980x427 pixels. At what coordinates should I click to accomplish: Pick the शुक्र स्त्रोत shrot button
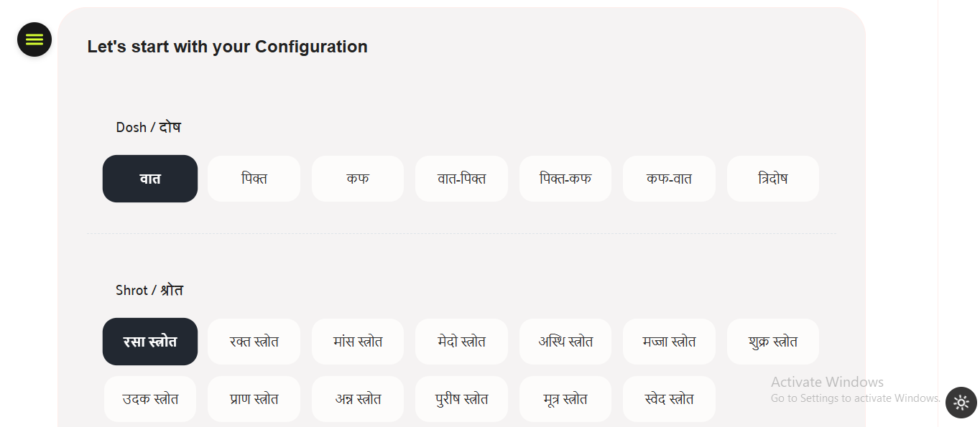(x=773, y=342)
